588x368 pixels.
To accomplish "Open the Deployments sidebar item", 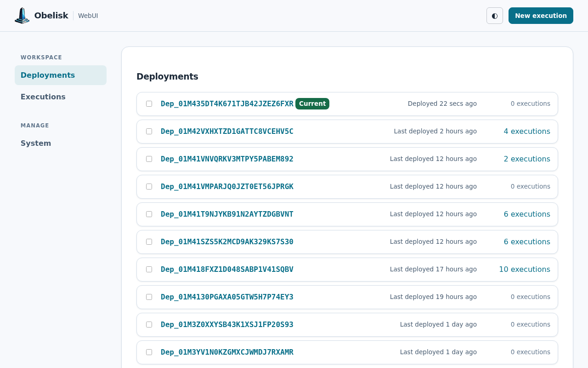I will [x=61, y=75].
